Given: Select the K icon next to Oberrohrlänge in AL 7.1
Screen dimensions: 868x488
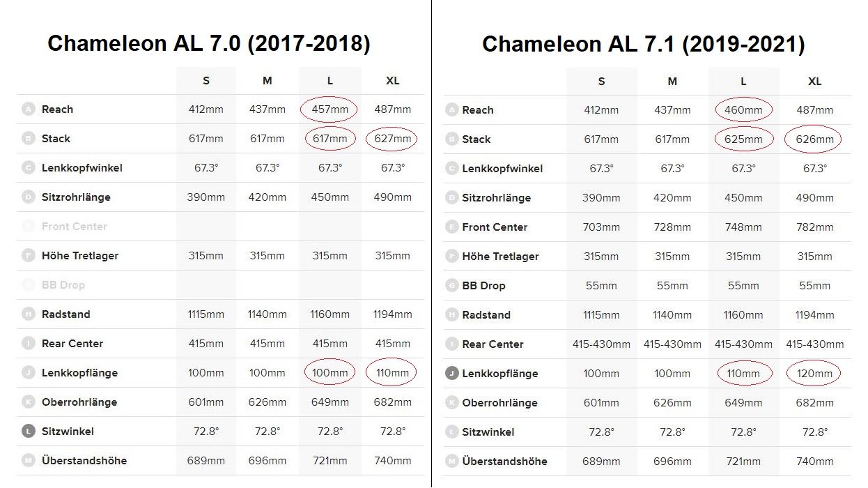Looking at the screenshot, I should click(x=451, y=403).
